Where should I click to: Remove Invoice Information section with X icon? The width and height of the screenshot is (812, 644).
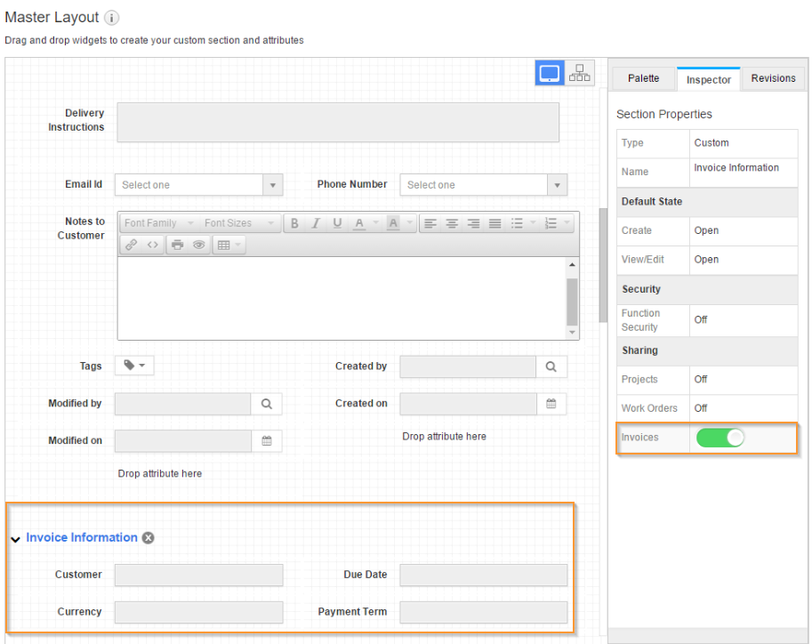pyautogui.click(x=149, y=538)
